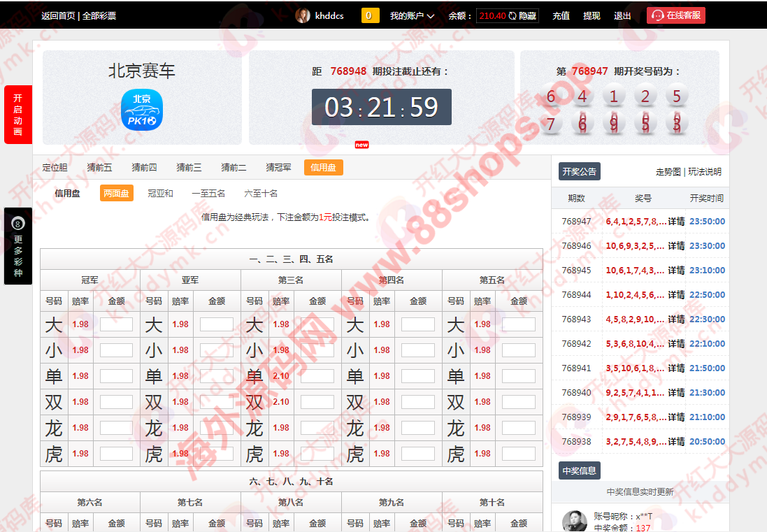Image resolution: width=767 pixels, height=532 pixels.
Task: Expand the 我的账户 dropdown menu
Action: coord(412,16)
